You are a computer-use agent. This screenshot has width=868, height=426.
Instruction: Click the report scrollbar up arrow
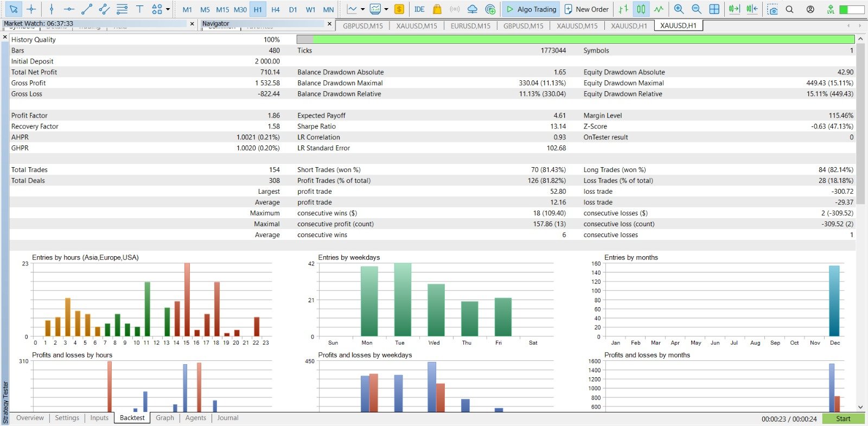860,39
